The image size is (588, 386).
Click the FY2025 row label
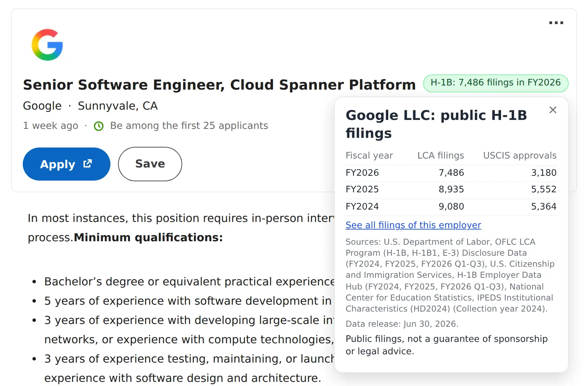(362, 189)
